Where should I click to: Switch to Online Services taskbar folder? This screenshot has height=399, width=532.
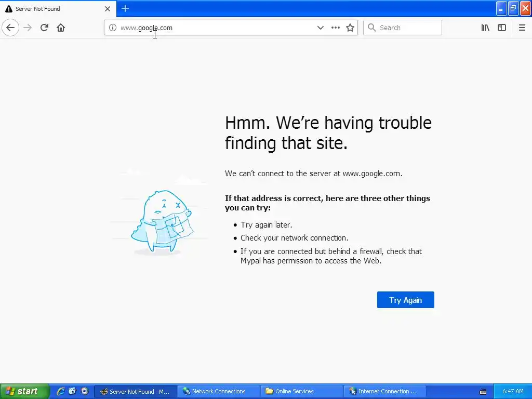(302, 391)
